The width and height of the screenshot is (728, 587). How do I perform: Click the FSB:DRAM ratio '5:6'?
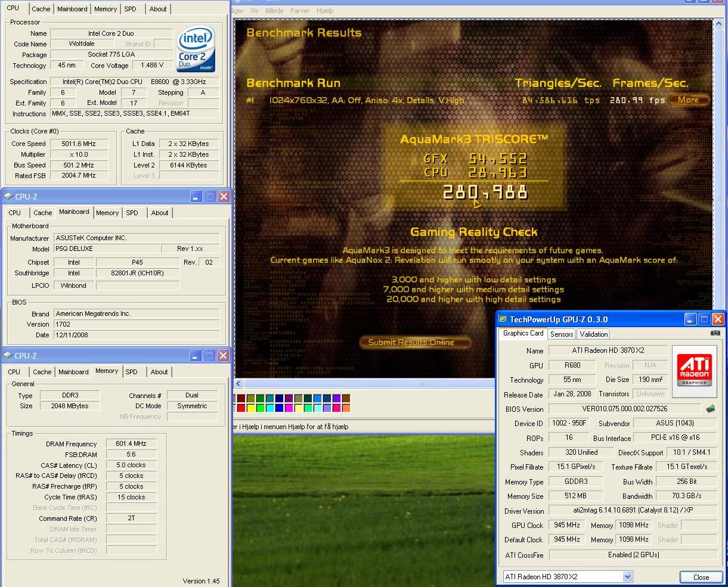coord(131,454)
